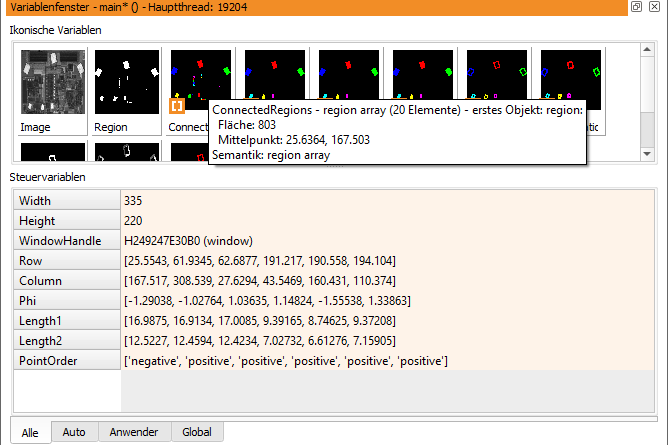The width and height of the screenshot is (668, 445).
Task: Click the iconic variables scrollbar up arrow
Action: [647, 49]
